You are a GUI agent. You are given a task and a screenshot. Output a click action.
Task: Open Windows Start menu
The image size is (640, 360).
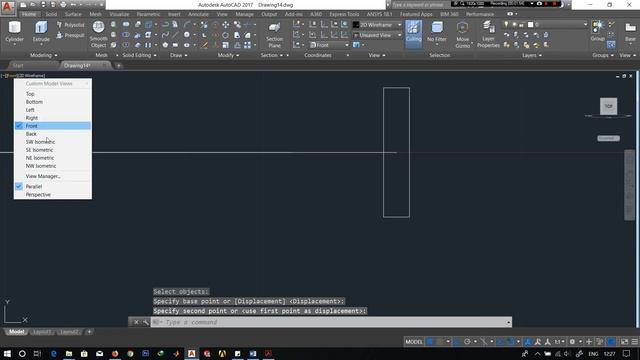(x=7, y=353)
